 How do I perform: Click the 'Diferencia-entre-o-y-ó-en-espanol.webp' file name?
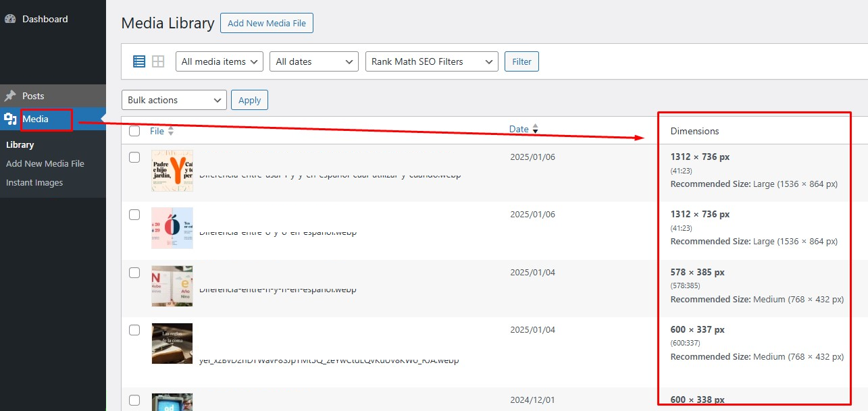click(x=278, y=232)
